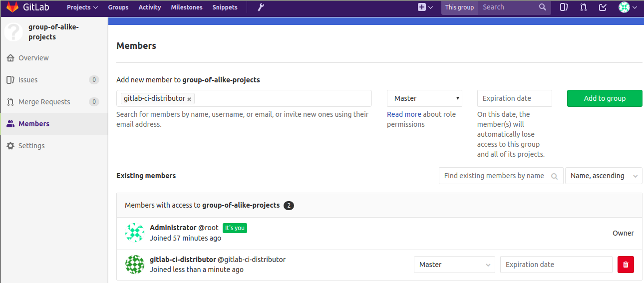Image resolution: width=644 pixels, height=283 pixels.
Task: Open Milestones in top menu
Action: (187, 7)
